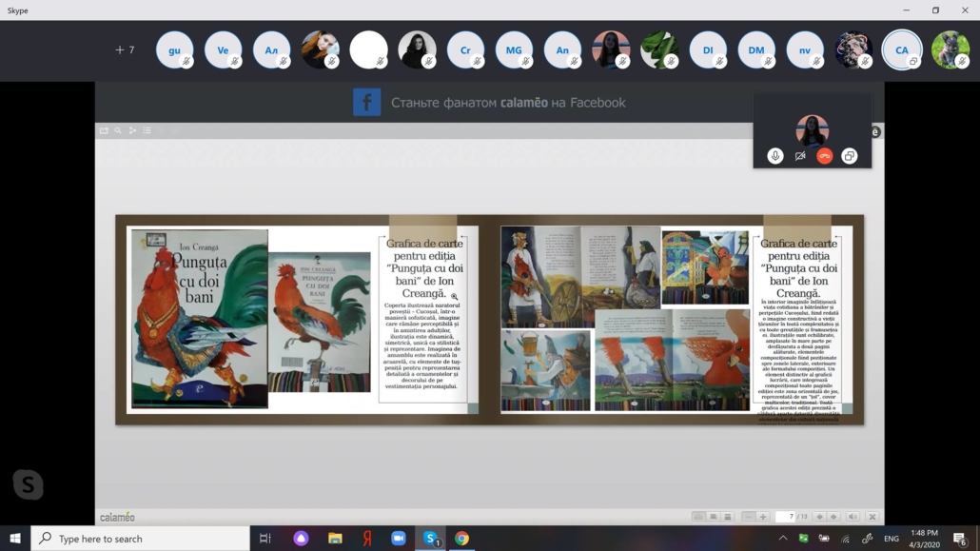
Task: Click the Calaméo social share nodes icon
Action: click(132, 130)
